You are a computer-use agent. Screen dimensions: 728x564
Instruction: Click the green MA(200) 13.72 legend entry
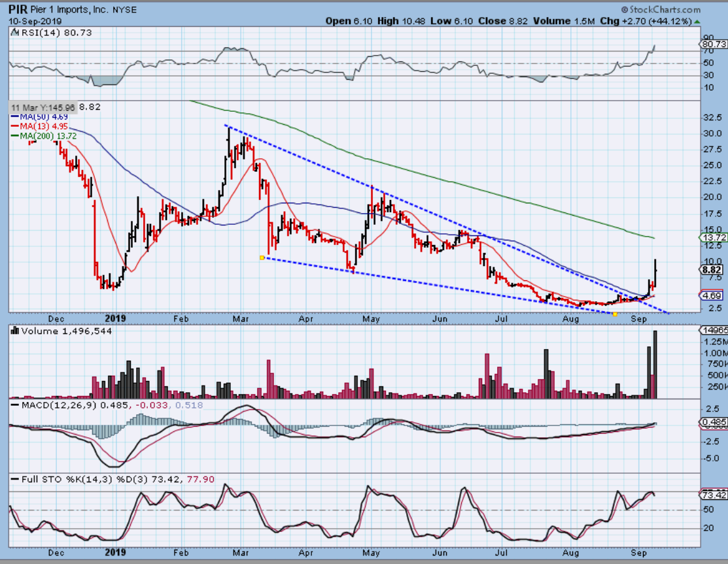[x=44, y=136]
